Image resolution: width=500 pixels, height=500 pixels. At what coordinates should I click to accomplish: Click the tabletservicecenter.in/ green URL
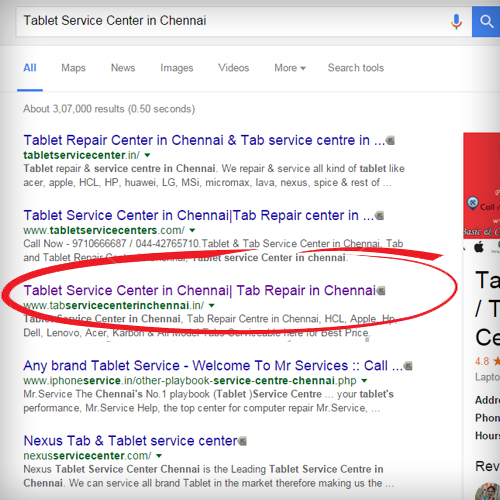pyautogui.click(x=82, y=155)
